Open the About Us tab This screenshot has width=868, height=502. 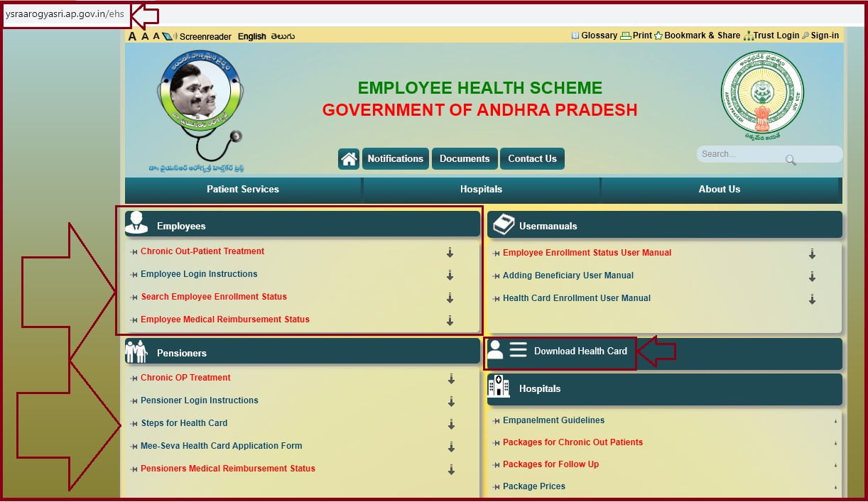[x=720, y=189]
